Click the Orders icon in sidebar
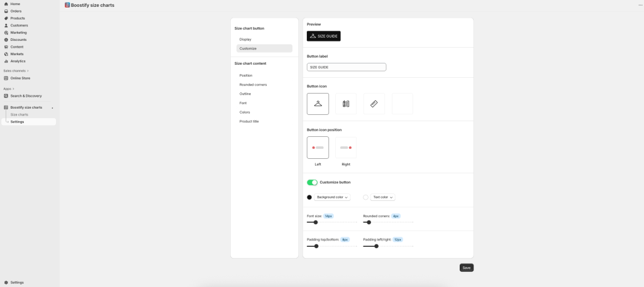This screenshot has height=287, width=644. pos(6,11)
